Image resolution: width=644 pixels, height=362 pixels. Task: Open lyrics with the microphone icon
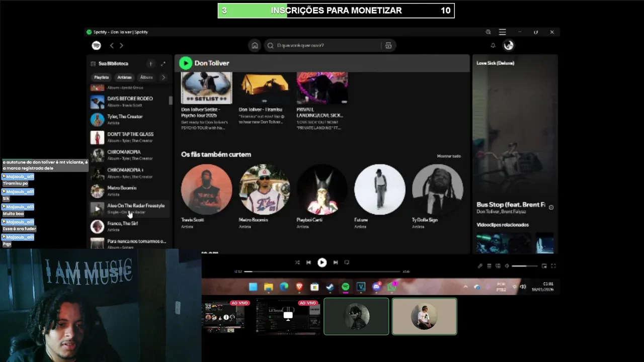point(480,266)
